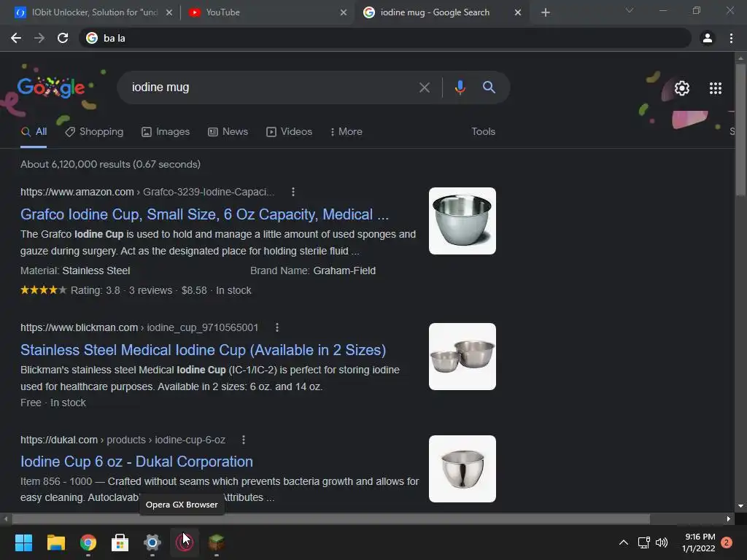This screenshot has height=560, width=747.
Task: Click the scroll down arrow
Action: (x=740, y=506)
